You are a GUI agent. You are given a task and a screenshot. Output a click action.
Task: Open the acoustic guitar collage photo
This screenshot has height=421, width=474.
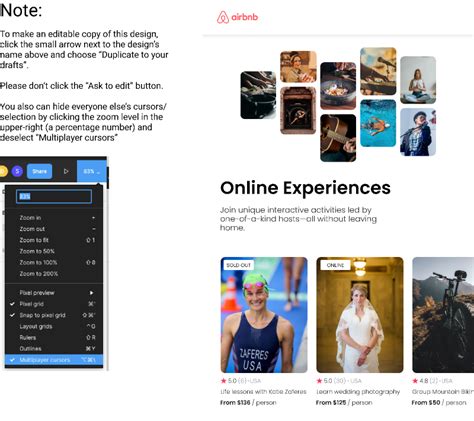click(x=338, y=138)
